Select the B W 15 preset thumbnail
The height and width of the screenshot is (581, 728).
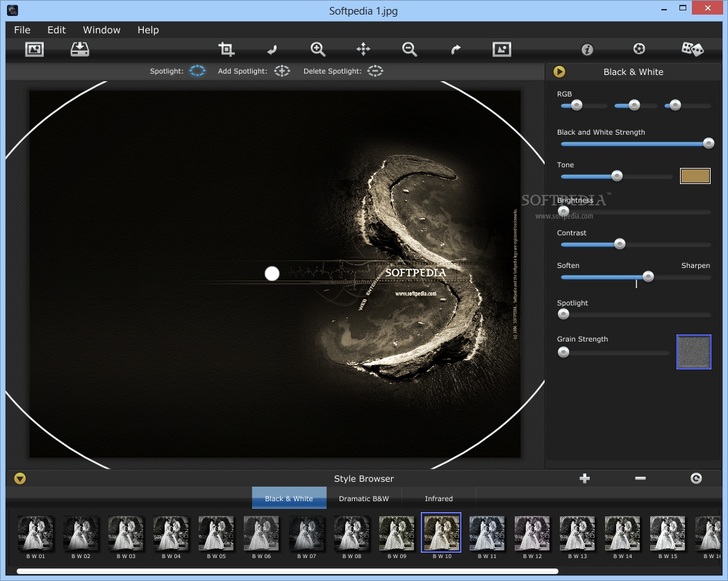[x=668, y=533]
